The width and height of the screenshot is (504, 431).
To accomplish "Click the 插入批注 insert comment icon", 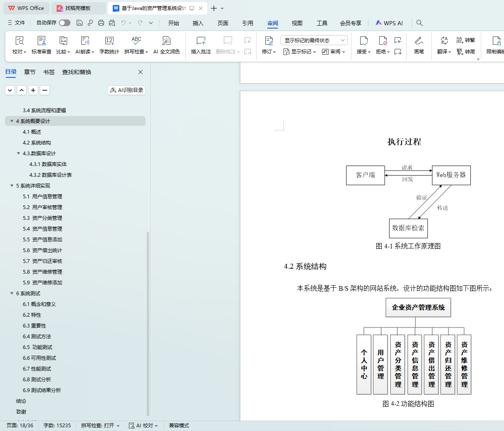I will click(201, 41).
